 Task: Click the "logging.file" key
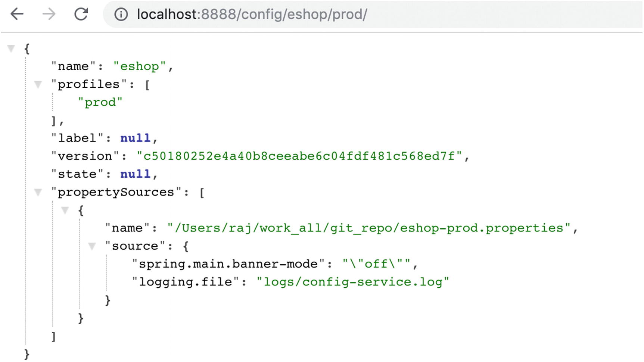tap(185, 282)
